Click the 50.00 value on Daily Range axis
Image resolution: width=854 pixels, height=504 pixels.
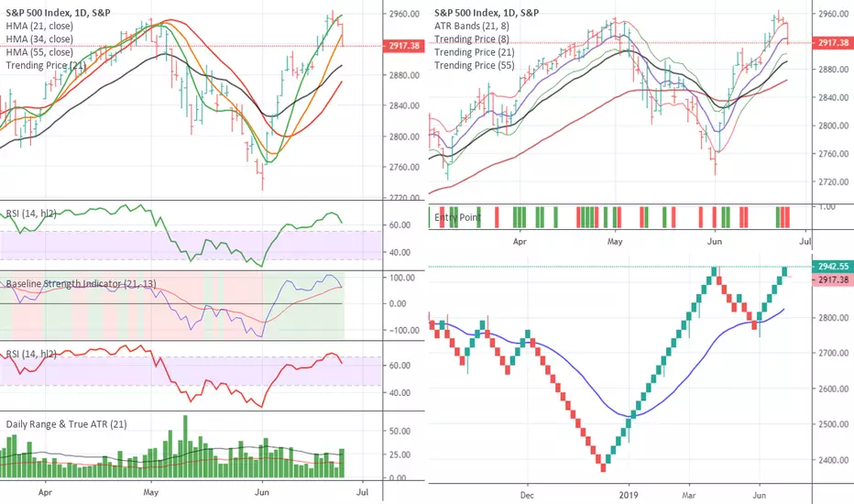400,431
